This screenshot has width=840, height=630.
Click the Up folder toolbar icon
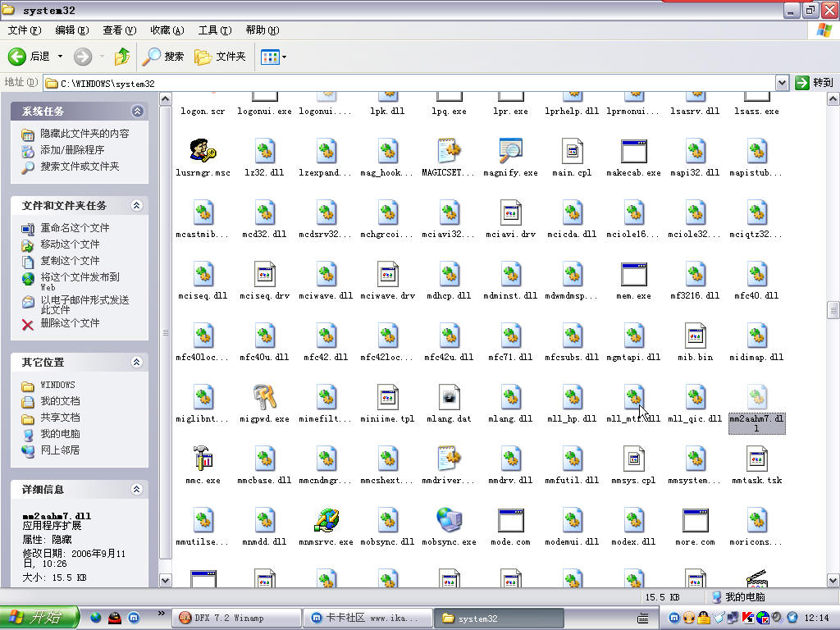click(x=122, y=57)
